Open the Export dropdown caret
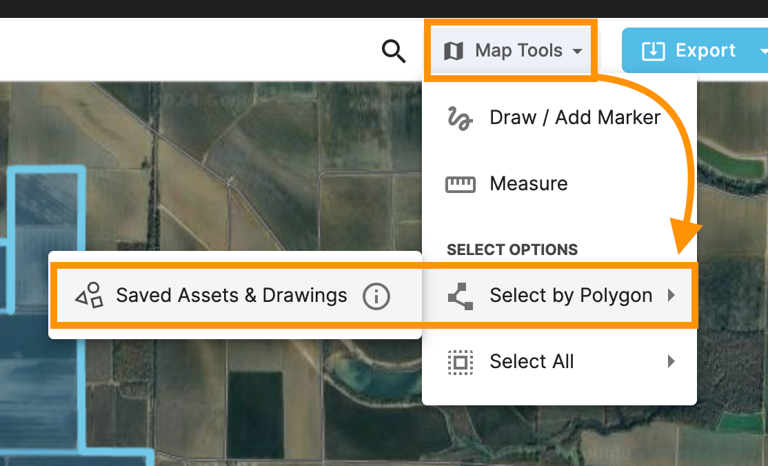This screenshot has width=768, height=466. pos(762,51)
